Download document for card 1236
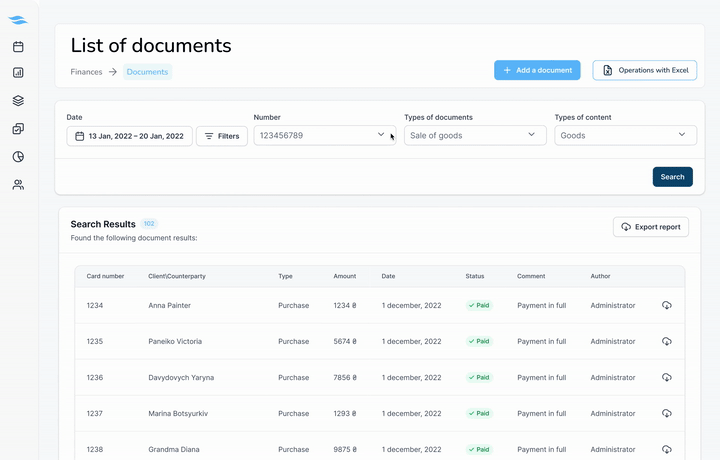The width and height of the screenshot is (720, 460). (667, 378)
